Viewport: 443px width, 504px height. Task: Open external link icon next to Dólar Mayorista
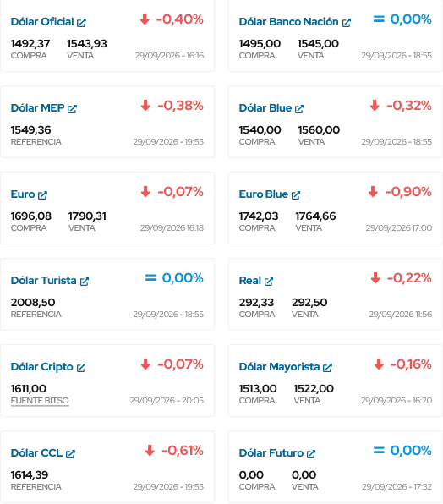click(x=327, y=367)
